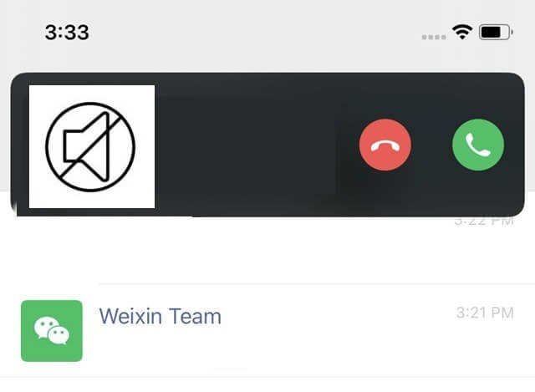Open the Weixin Team green chat-bubble avatar

(52, 331)
